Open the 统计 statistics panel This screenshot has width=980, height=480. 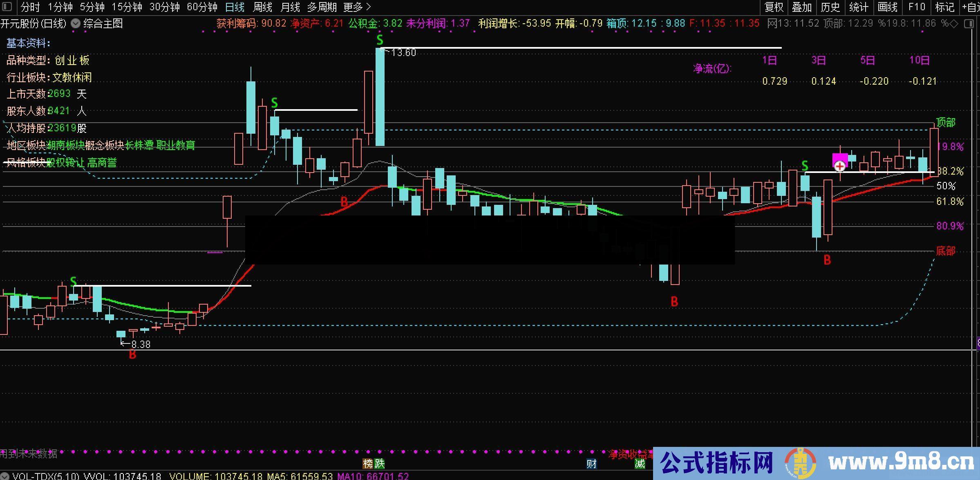coord(858,7)
